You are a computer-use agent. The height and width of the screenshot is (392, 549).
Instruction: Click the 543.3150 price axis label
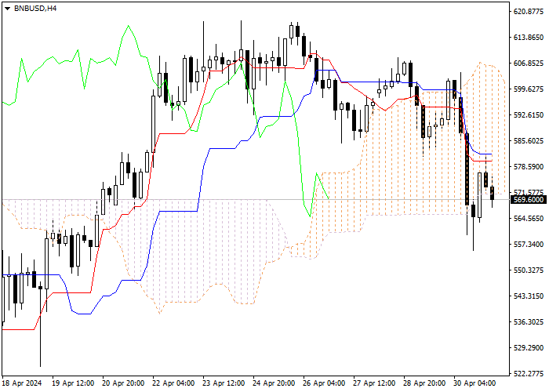coord(529,296)
